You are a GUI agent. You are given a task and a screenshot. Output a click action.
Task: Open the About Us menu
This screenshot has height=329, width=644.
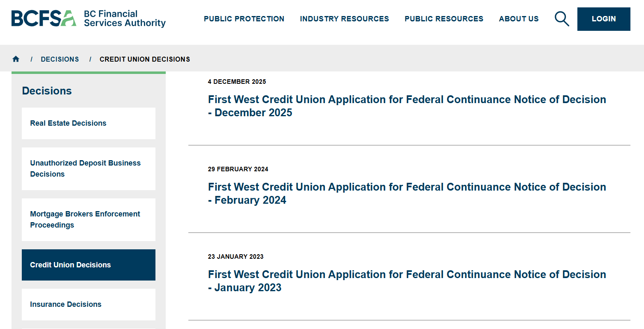[519, 19]
